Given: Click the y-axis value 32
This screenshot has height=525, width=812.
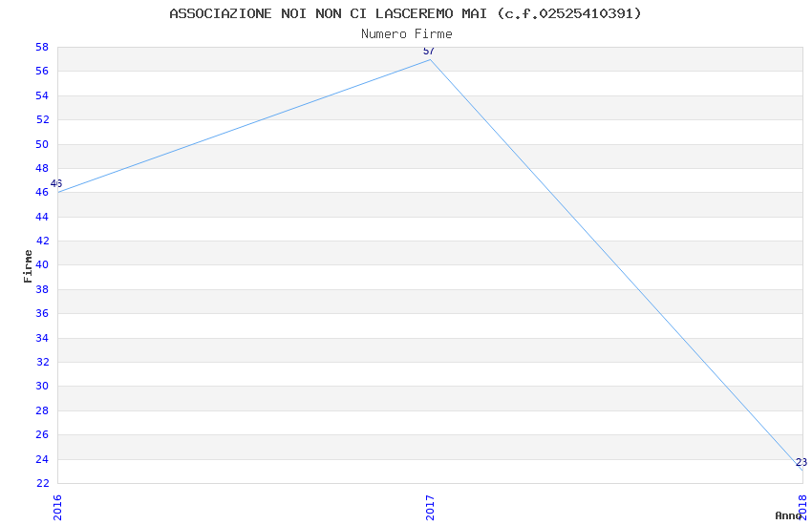Looking at the screenshot, I should (x=42, y=362).
